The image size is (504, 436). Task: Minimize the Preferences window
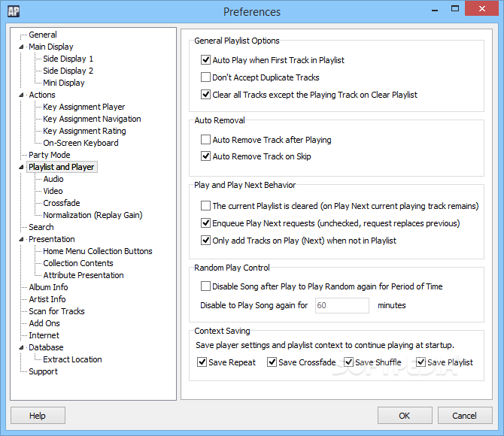pos(435,9)
